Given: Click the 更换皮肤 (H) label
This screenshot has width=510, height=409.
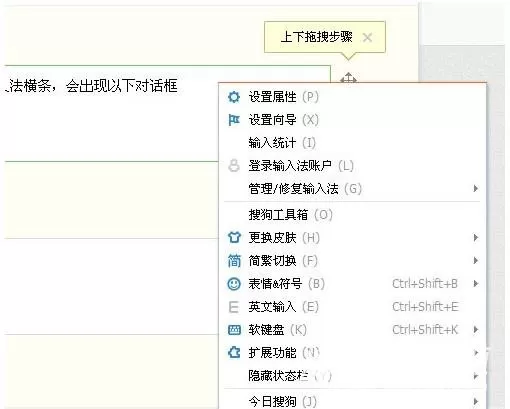Looking at the screenshot, I should tap(284, 238).
